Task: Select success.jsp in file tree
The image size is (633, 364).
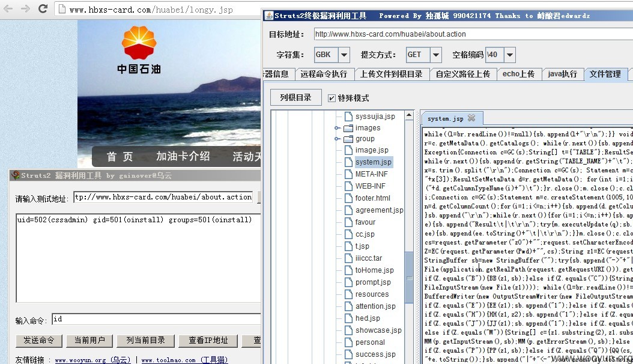Action: point(375,354)
